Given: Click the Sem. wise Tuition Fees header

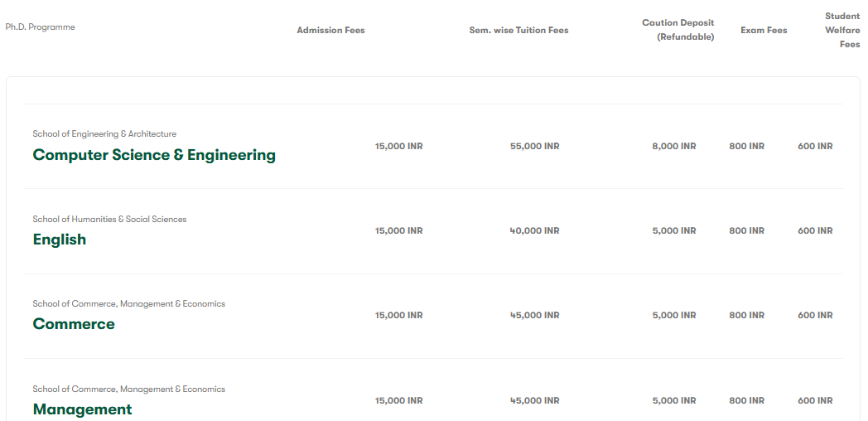Looking at the screenshot, I should [518, 31].
